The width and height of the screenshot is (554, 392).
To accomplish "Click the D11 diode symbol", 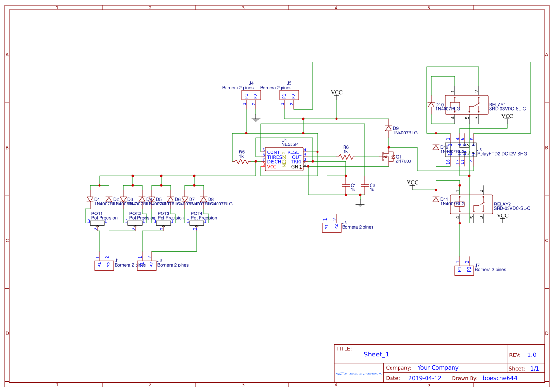I will pyautogui.click(x=436, y=199).
